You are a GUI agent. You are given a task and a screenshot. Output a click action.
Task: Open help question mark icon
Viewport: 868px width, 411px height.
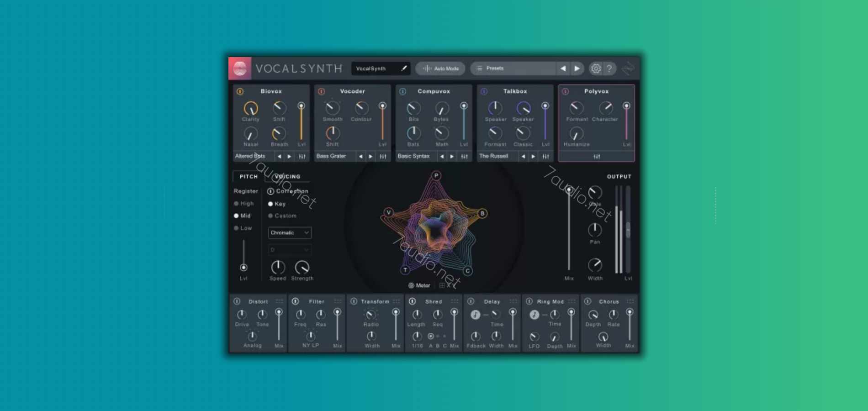(x=609, y=68)
